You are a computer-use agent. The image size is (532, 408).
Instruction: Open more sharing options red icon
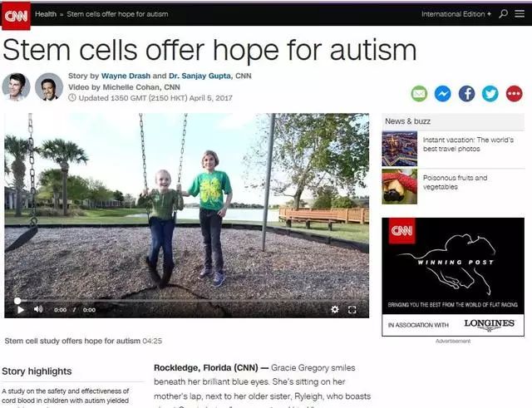514,94
